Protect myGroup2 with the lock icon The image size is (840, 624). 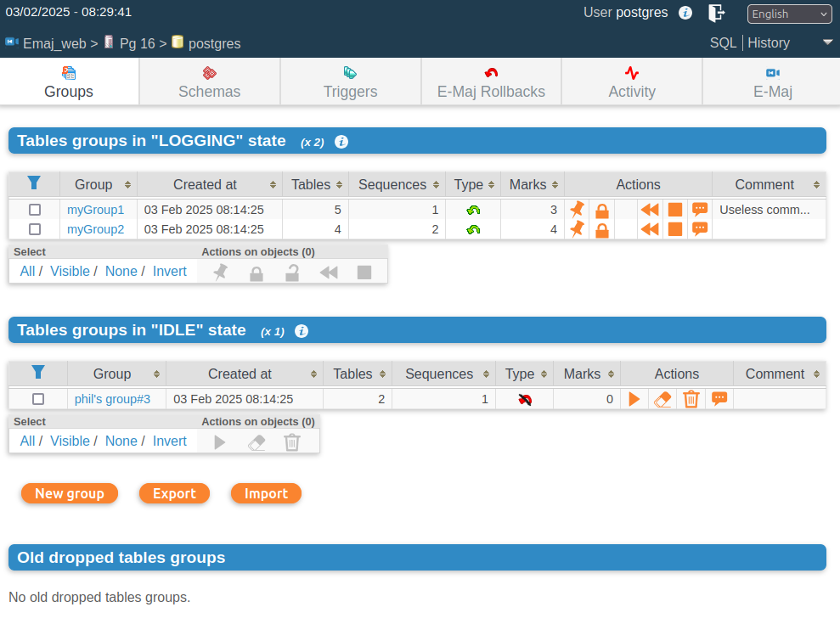click(x=602, y=230)
